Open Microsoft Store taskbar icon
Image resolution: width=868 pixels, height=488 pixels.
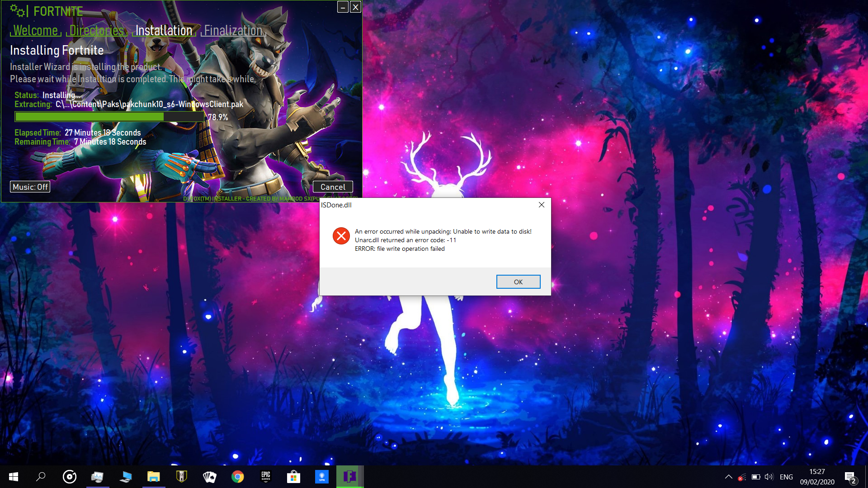(x=294, y=477)
